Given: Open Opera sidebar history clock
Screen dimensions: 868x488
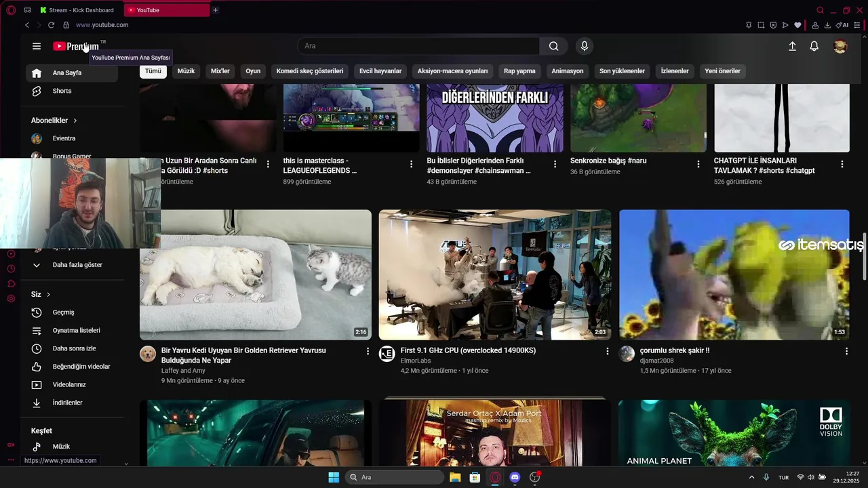Looking at the screenshot, I should (11, 268).
